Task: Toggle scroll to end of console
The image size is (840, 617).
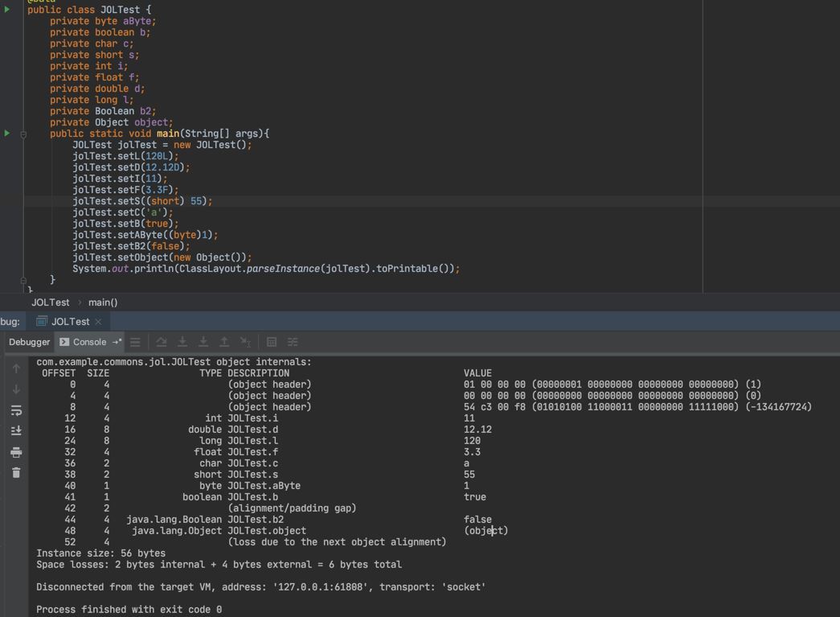Action: (16, 431)
